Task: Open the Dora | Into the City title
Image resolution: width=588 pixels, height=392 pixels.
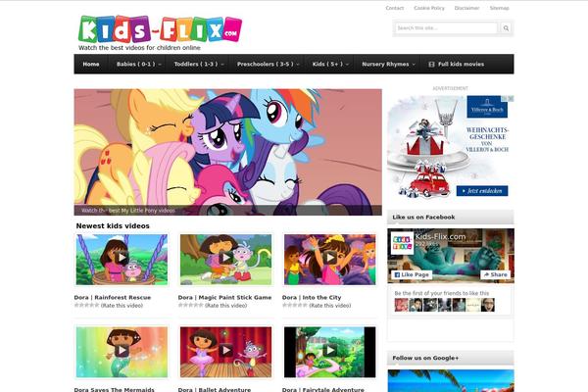Action: pos(312,298)
